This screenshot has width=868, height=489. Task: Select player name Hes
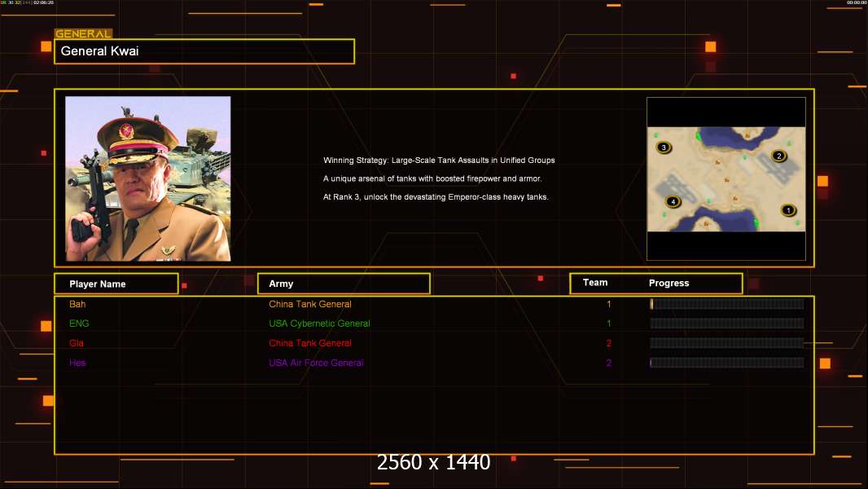pos(77,363)
